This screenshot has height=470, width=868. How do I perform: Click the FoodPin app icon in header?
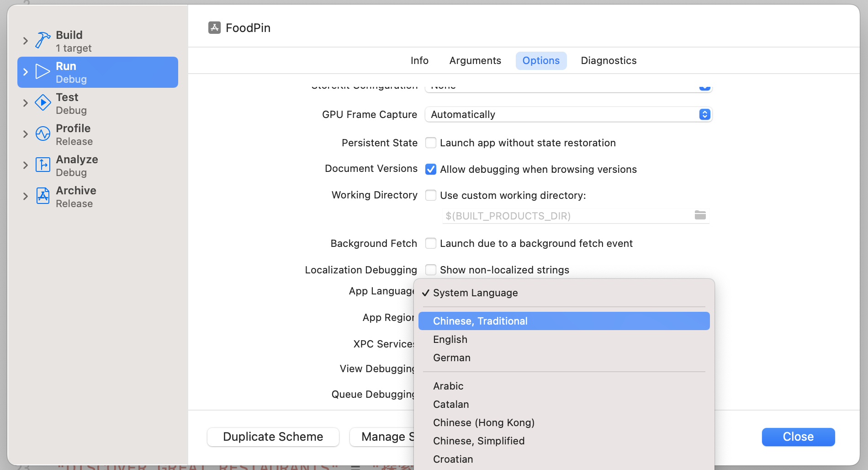(214, 27)
